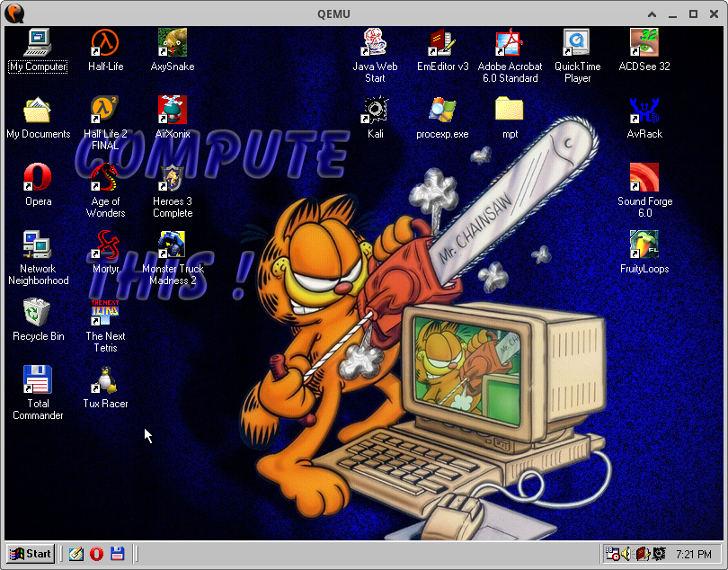
Task: Click the red book tray icon
Action: 643,554
